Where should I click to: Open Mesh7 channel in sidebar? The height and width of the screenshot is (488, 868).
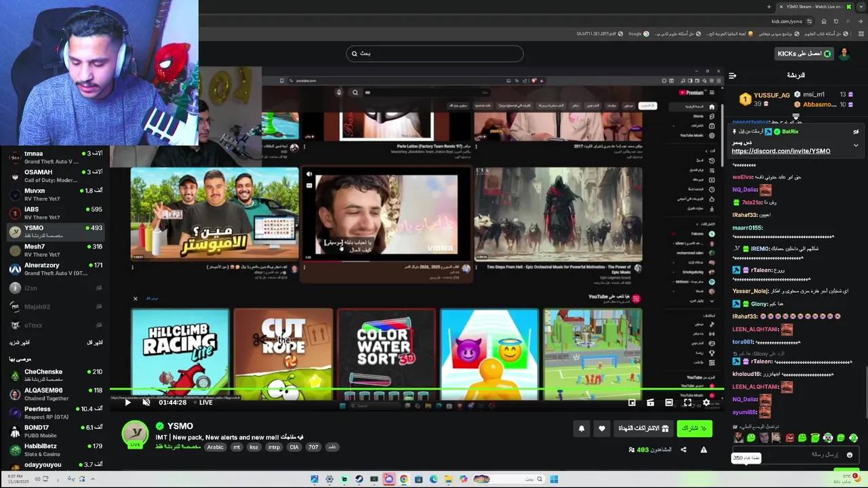click(x=56, y=250)
